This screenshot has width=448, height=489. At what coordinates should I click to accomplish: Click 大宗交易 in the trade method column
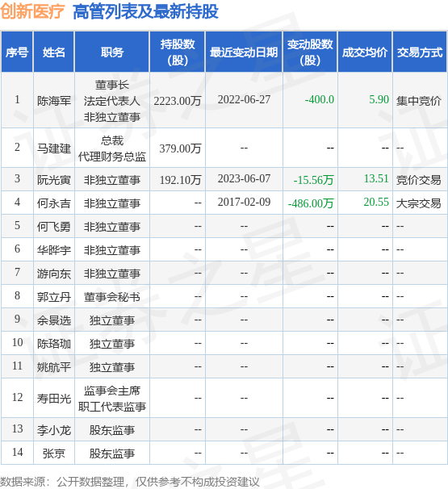418,203
